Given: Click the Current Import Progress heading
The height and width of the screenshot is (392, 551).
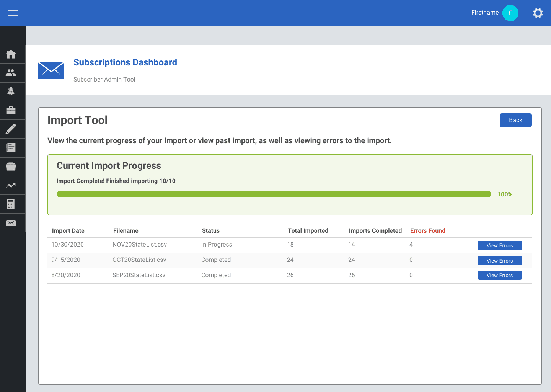Looking at the screenshot, I should tap(109, 166).
